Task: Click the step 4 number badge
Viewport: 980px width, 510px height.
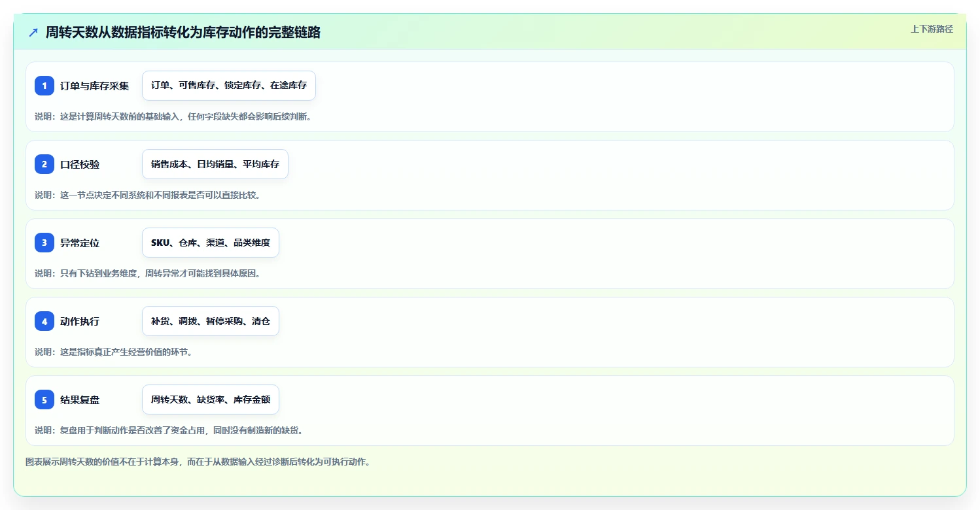Action: click(x=44, y=321)
